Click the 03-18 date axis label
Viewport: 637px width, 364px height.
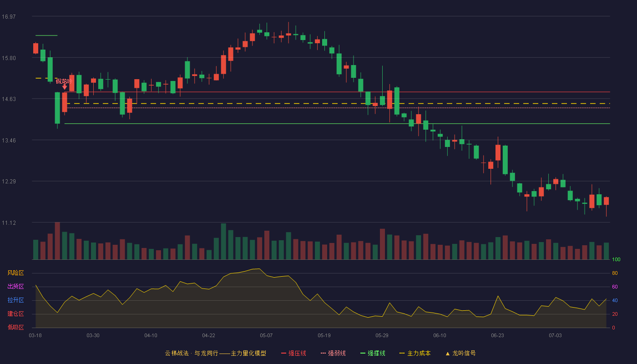point(35,335)
